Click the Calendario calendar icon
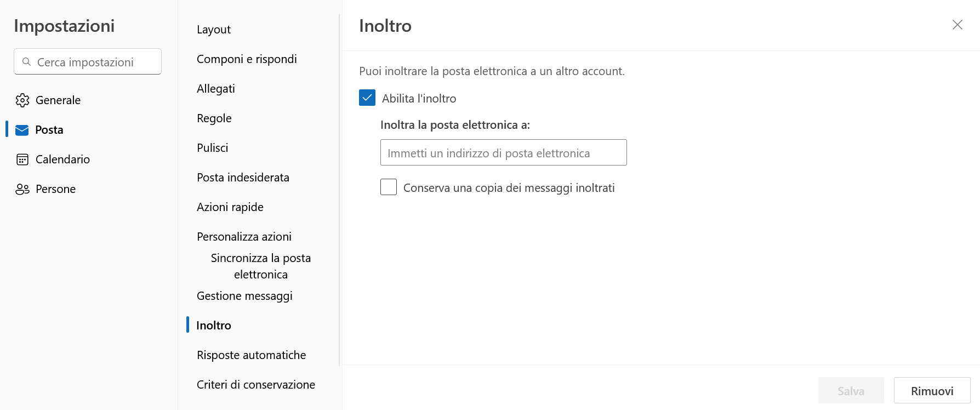This screenshot has width=980, height=410. pyautogui.click(x=22, y=160)
